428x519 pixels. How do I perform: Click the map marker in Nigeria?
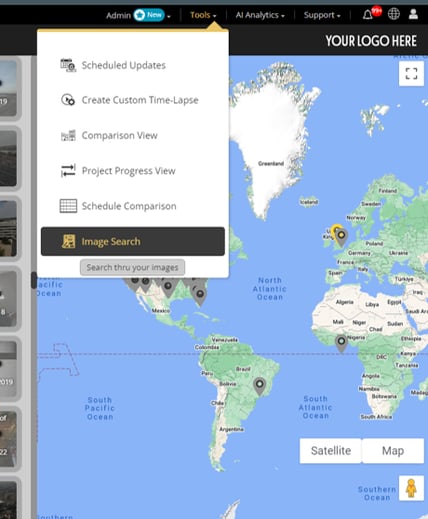pyautogui.click(x=341, y=343)
